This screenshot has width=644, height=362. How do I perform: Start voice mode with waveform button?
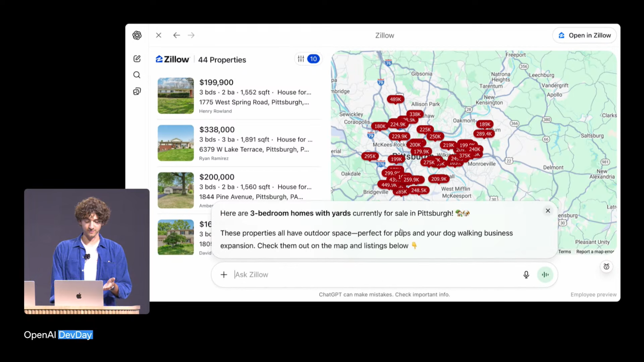[545, 275]
